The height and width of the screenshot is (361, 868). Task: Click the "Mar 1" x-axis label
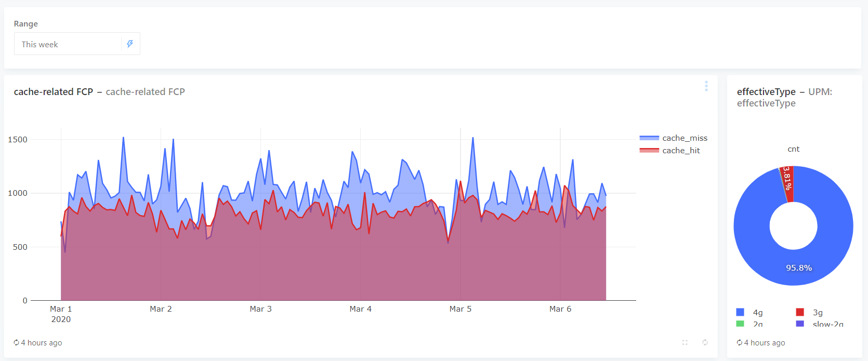[x=61, y=309]
